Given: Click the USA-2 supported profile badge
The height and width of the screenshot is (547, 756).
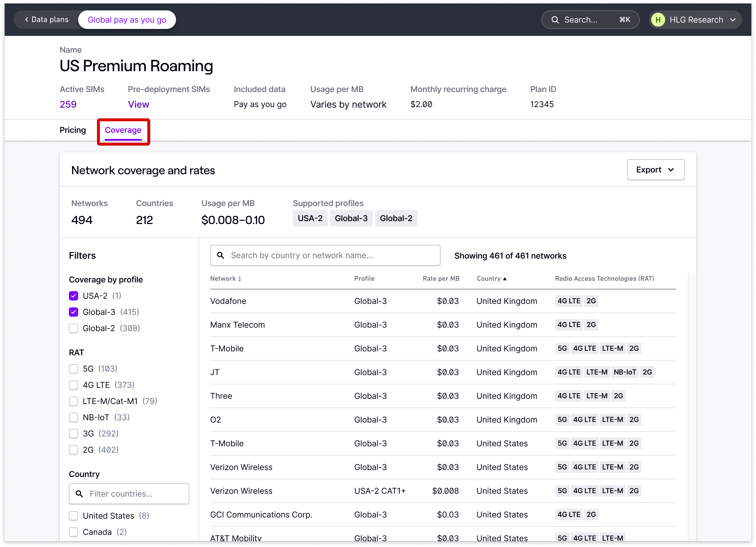Looking at the screenshot, I should click(310, 218).
